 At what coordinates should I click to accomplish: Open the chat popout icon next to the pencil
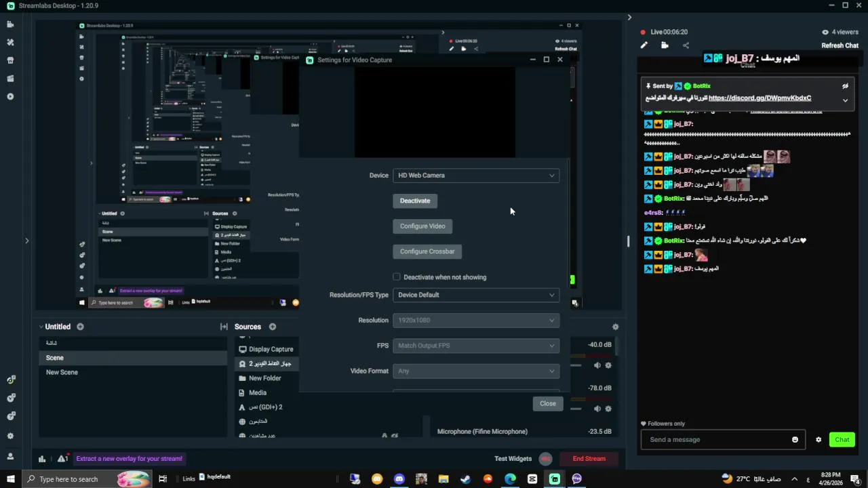coord(665,45)
